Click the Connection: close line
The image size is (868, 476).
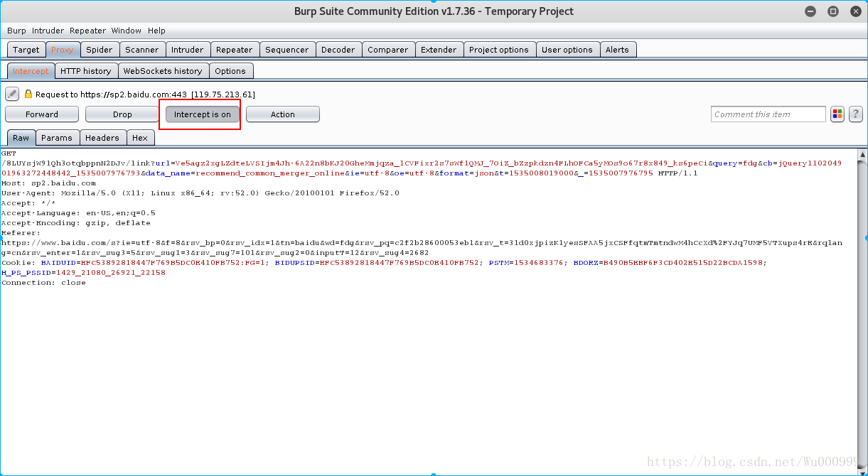[43, 283]
